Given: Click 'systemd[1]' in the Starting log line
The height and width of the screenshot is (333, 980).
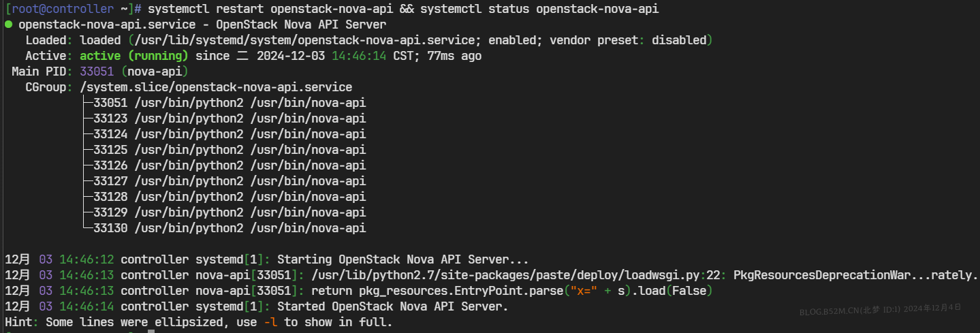Looking at the screenshot, I should (230, 259).
